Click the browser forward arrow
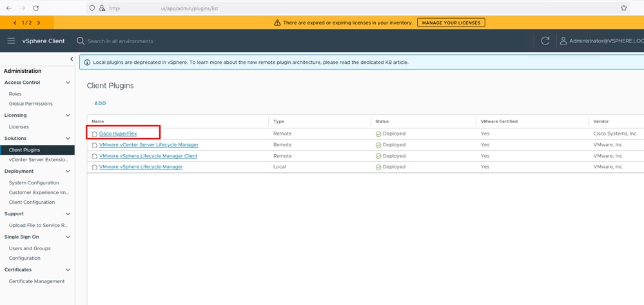 [x=22, y=8]
